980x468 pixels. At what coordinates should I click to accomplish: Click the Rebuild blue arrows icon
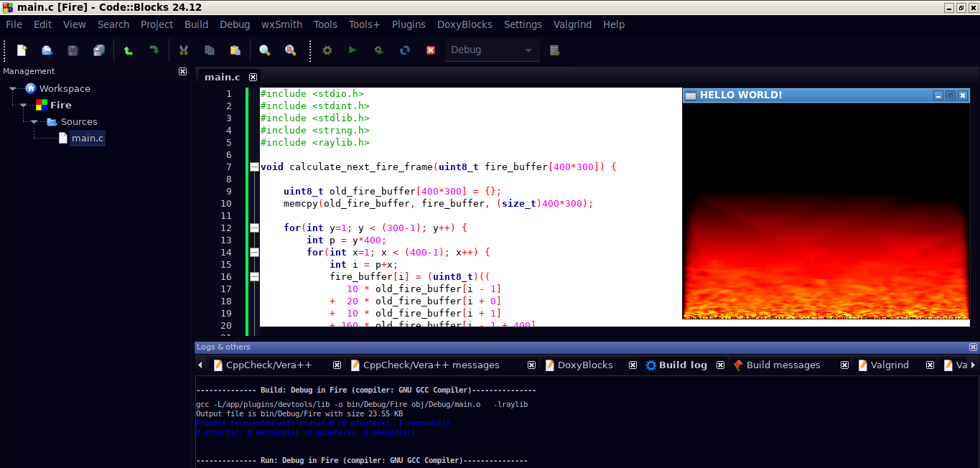[x=405, y=50]
